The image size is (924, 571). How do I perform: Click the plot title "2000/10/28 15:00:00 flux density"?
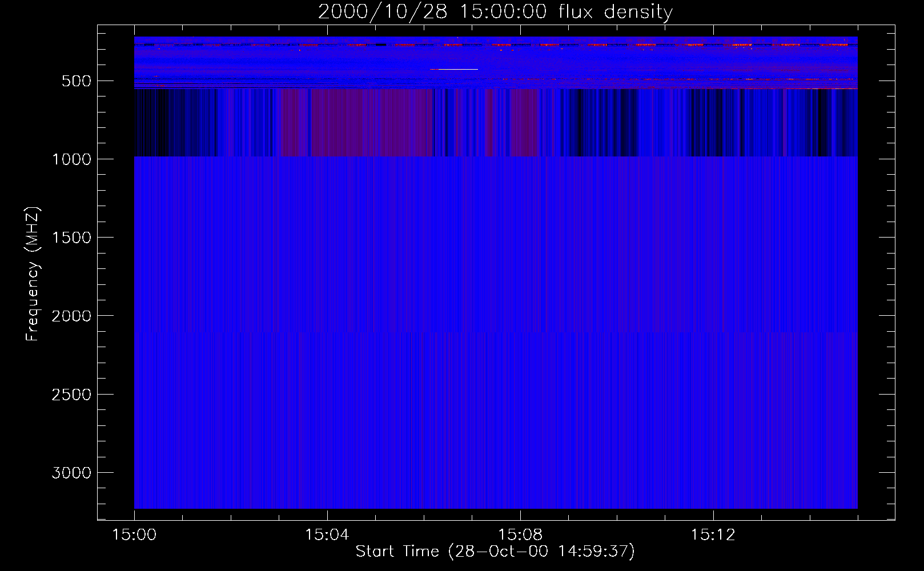coord(495,12)
